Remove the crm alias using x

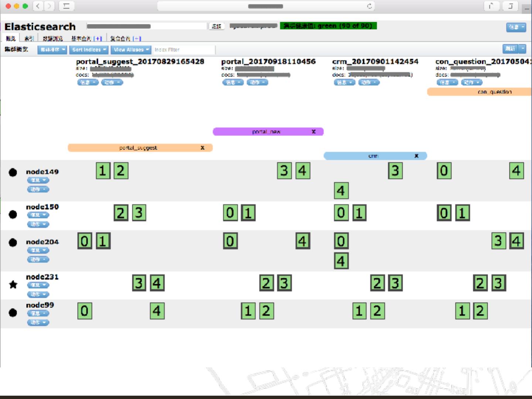[416, 156]
